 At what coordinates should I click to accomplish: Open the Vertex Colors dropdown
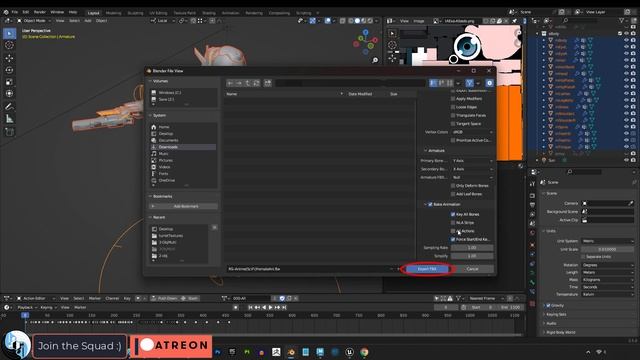click(x=472, y=132)
